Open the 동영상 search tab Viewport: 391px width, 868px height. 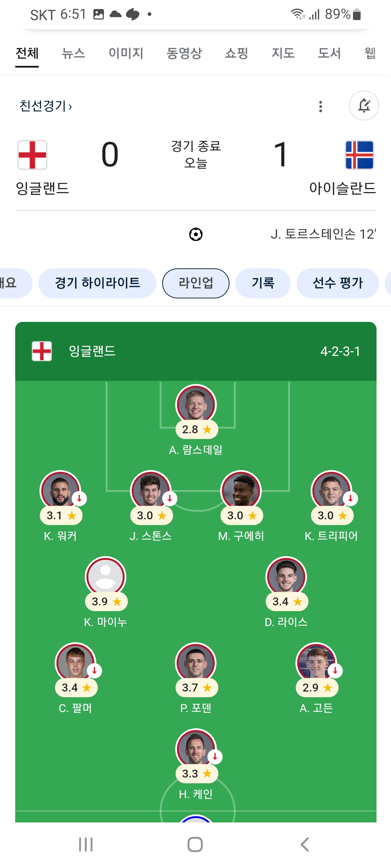click(184, 53)
